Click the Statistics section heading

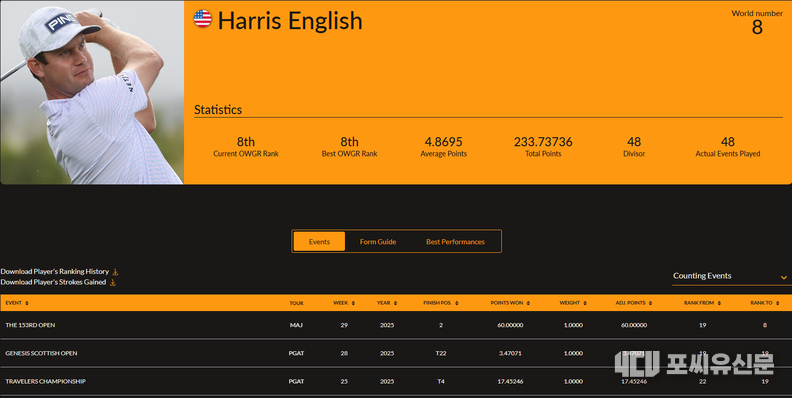click(x=218, y=110)
